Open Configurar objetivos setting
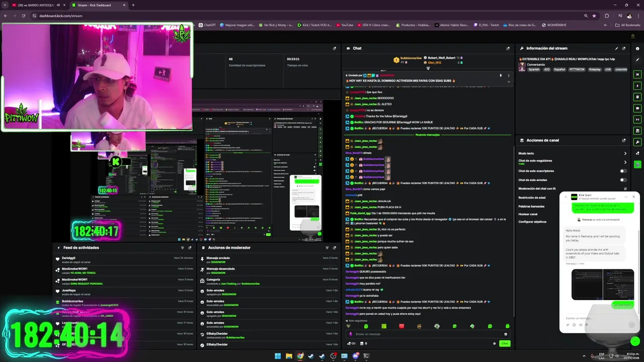The image size is (644, 362). click(x=532, y=222)
